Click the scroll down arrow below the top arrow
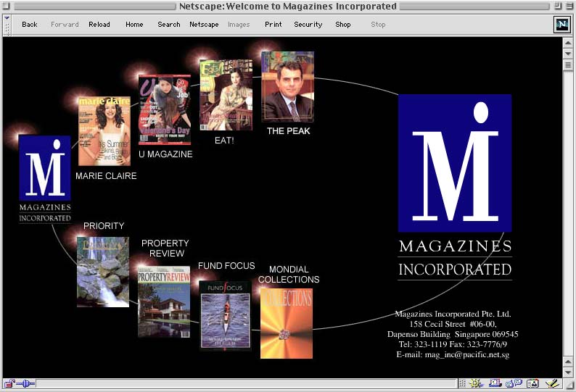The height and width of the screenshot is (392, 576). [568, 54]
